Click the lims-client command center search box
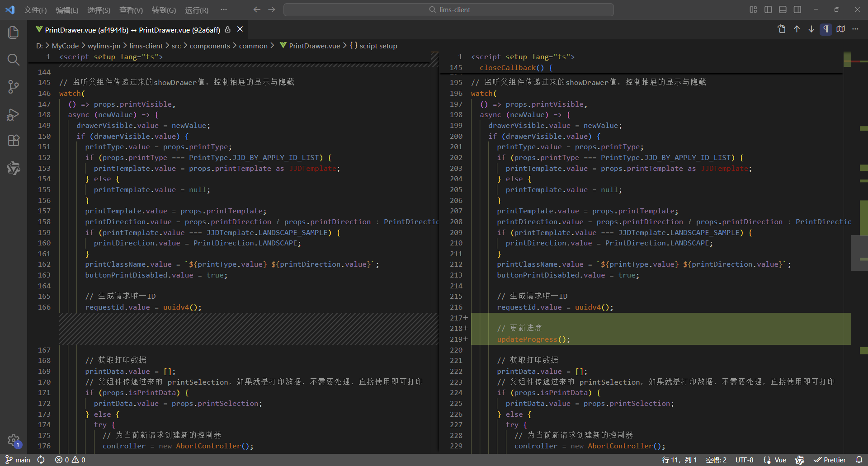868x466 pixels. click(x=448, y=9)
